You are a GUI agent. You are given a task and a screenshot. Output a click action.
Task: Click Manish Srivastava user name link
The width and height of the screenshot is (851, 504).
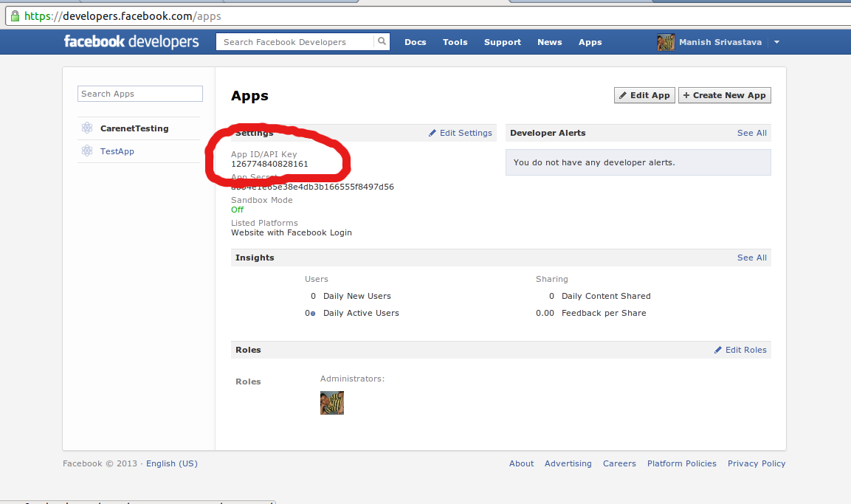720,42
